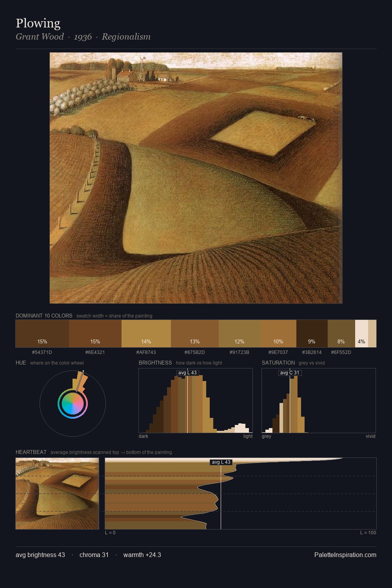Click artist name Grant Wood
The image size is (392, 588).
40,37
